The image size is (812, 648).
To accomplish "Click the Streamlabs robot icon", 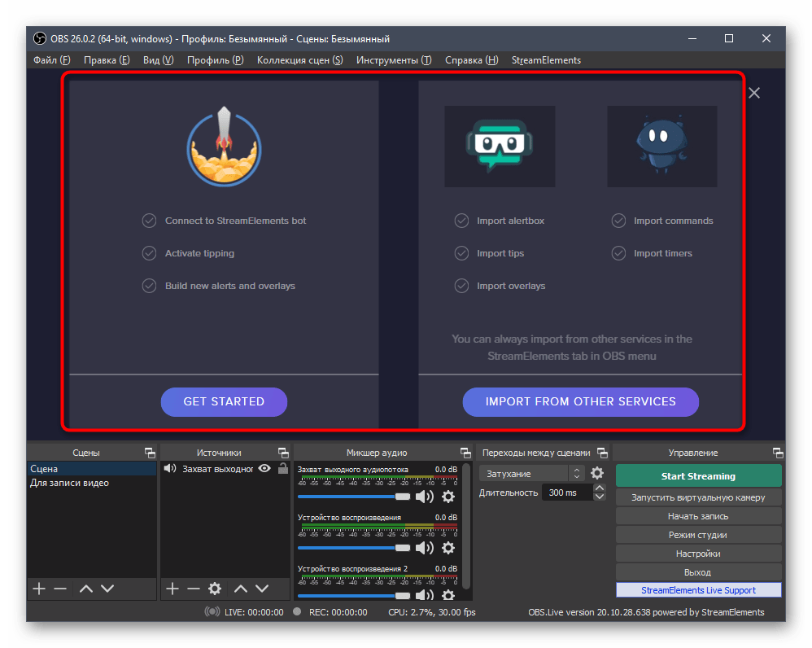I will (x=500, y=147).
